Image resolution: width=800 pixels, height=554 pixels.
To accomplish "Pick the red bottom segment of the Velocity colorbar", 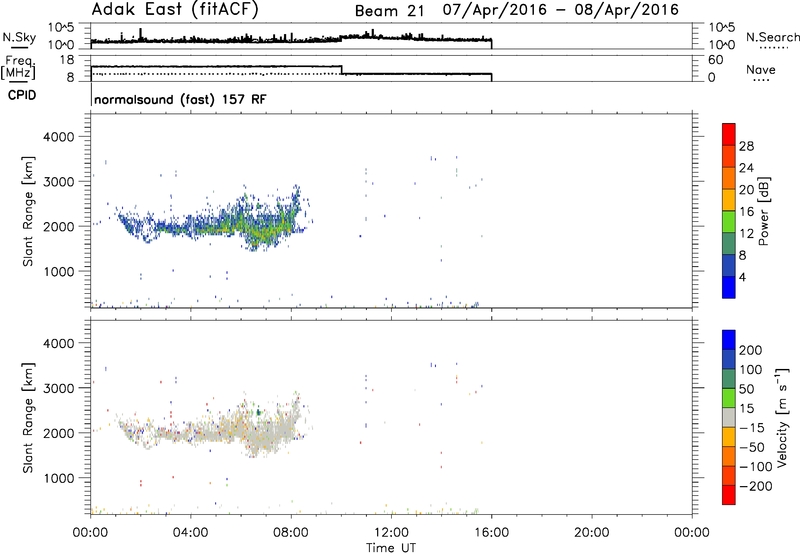I will pyautogui.click(x=729, y=495).
